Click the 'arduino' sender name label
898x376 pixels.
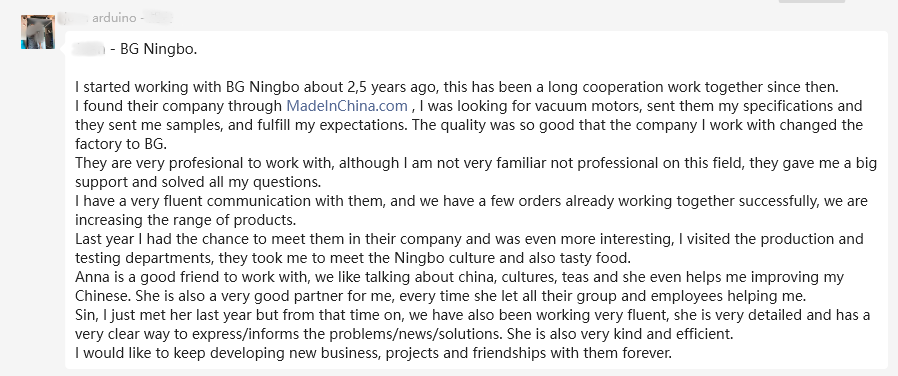[114, 18]
